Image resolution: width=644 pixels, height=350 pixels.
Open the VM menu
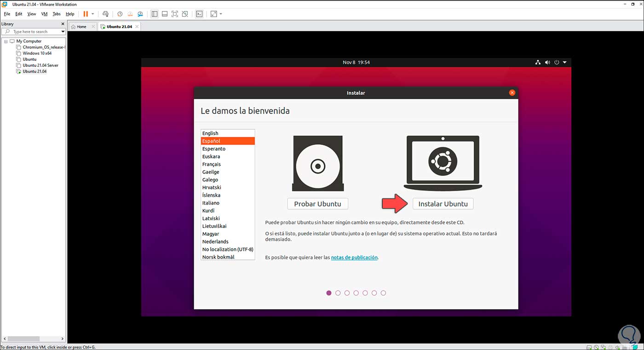coord(44,14)
